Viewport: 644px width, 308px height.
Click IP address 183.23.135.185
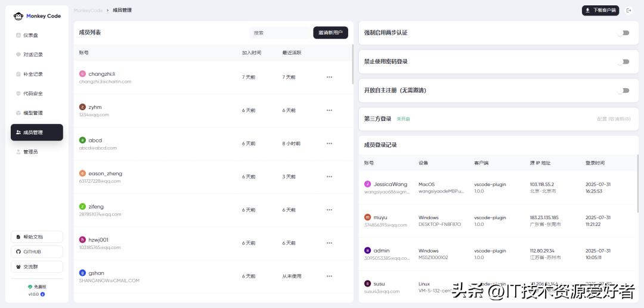544,217
